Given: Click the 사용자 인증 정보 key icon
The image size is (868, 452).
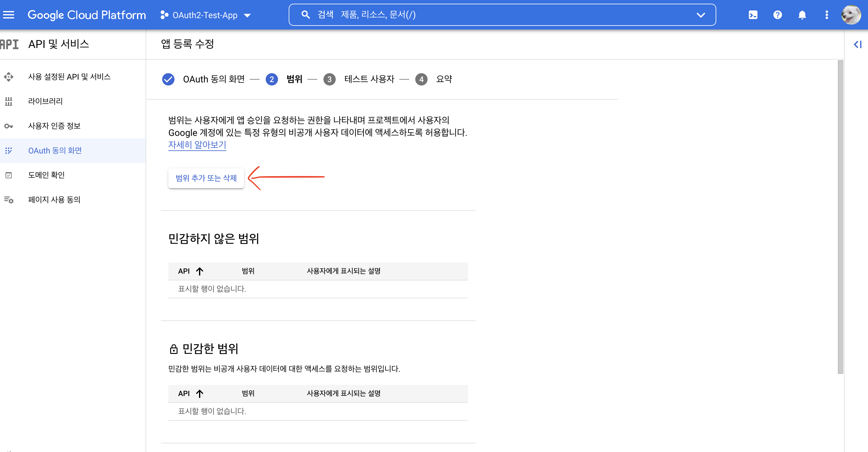Looking at the screenshot, I should pos(9,126).
